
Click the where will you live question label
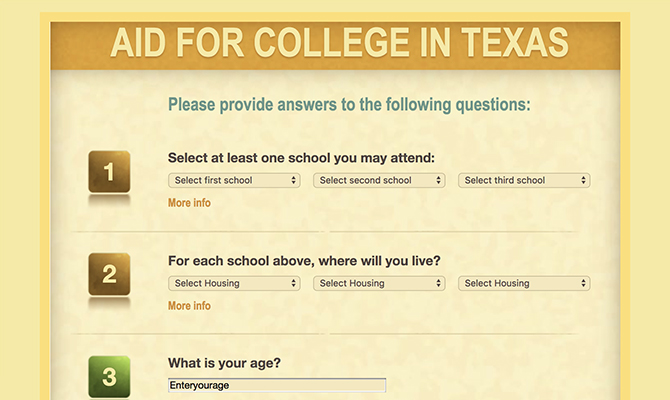[x=304, y=261]
